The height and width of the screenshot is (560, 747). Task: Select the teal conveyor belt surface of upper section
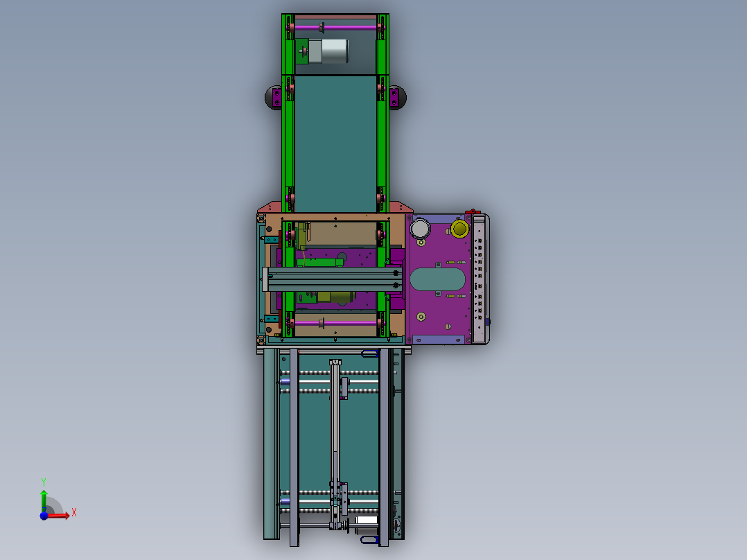pos(335,143)
